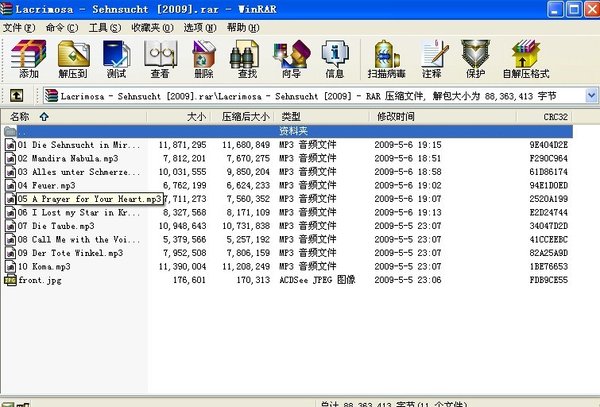The image size is (600, 407).
Task: Select file 01 Die Sehnsucht in Mir
Action: [x=79, y=145]
